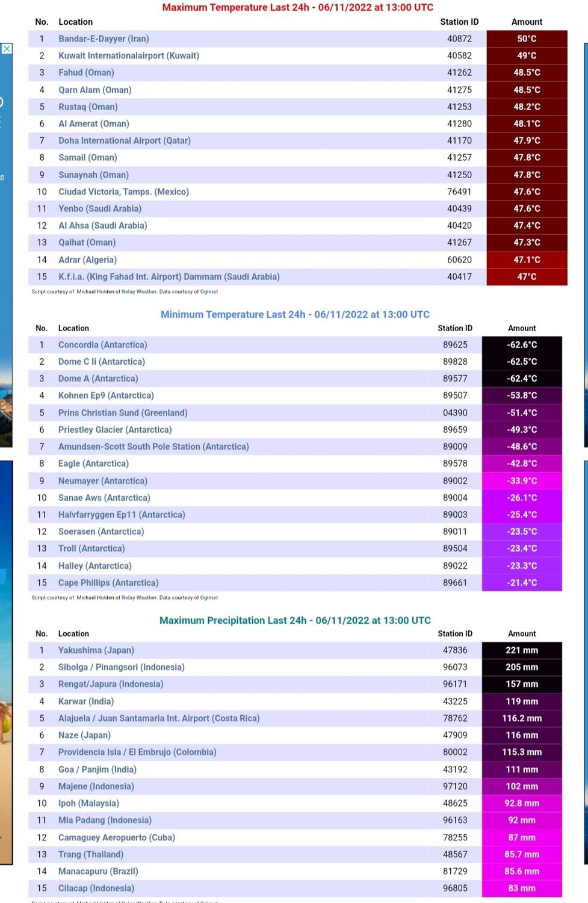Select the Kuwait Internationalairport (Kuwait) row
Viewport: 588px width, 903px height.
pyautogui.click(x=129, y=55)
